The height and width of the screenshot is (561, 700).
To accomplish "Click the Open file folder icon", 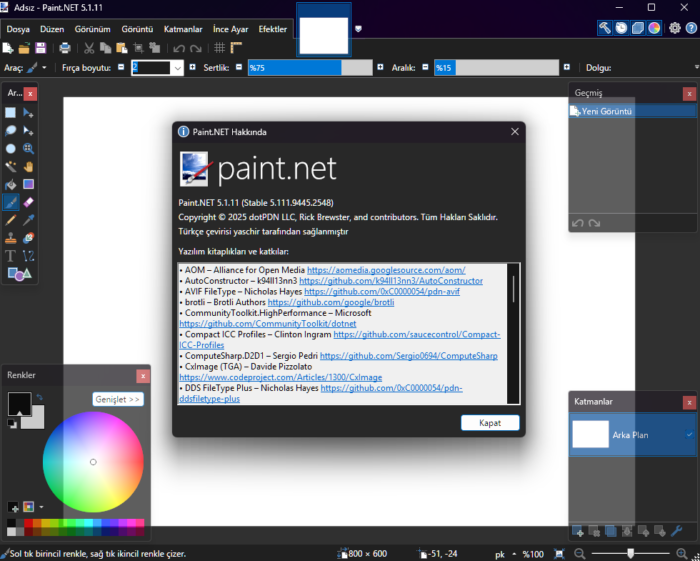I will pos(24,48).
